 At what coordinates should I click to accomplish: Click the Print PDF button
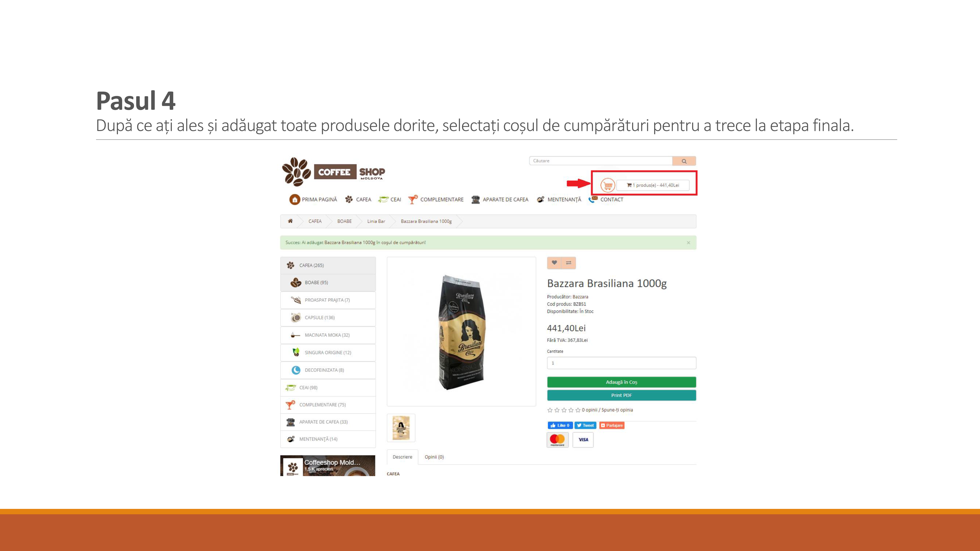[x=622, y=395]
